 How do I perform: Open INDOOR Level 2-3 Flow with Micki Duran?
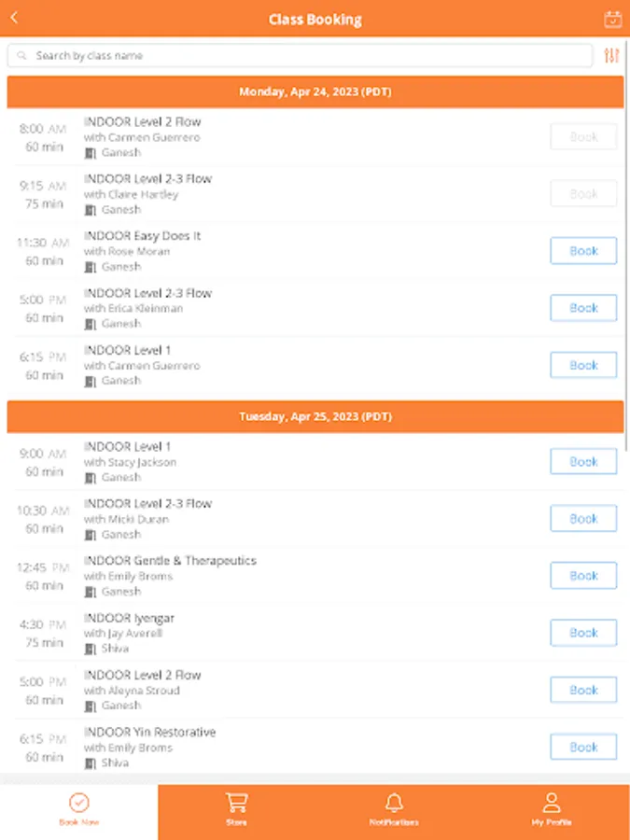(147, 504)
